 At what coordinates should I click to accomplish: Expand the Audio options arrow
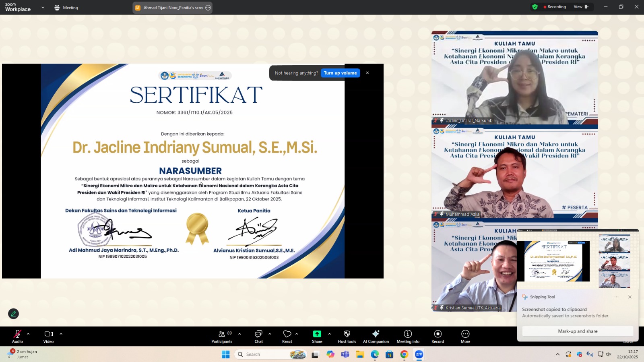[x=28, y=334]
